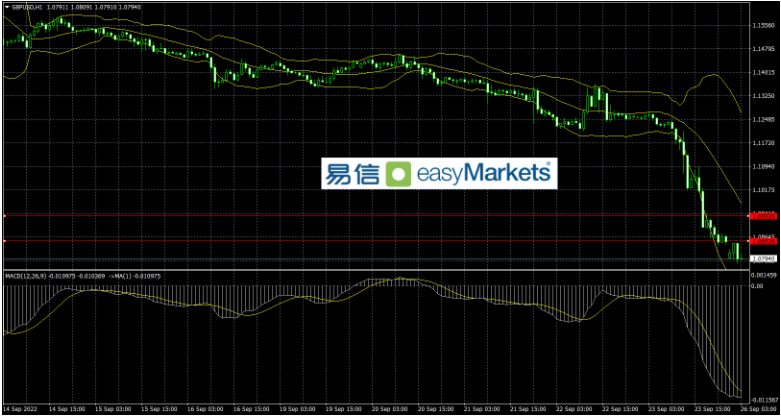The width and height of the screenshot is (781, 417).
Task: Click the 22 Sep 03:00 time label
Action: point(576,407)
